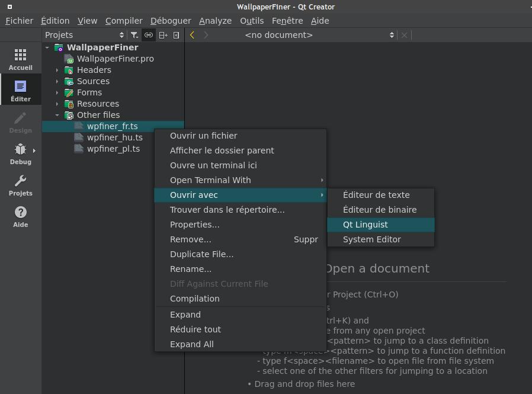
Task: Switch to the Éditer mode
Action: tap(20, 91)
